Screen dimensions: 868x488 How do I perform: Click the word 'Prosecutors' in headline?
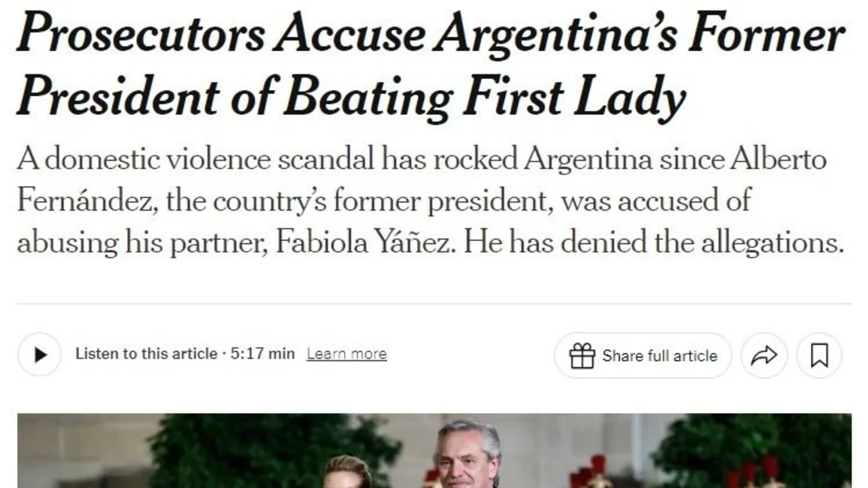[141, 35]
